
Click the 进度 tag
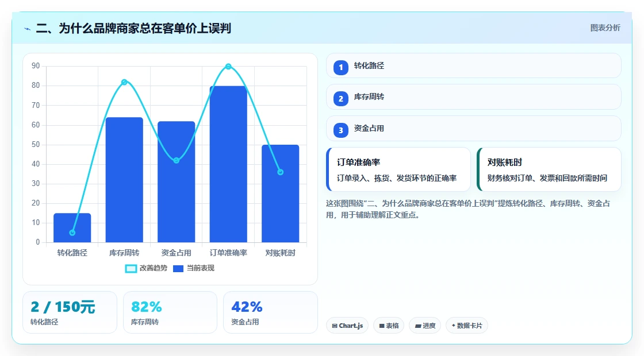pyautogui.click(x=425, y=326)
